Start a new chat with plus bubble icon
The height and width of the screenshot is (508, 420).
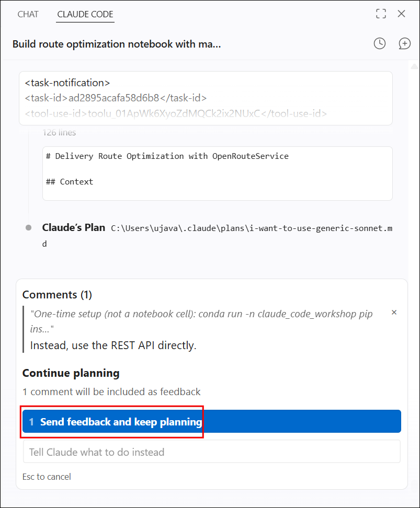pos(404,43)
